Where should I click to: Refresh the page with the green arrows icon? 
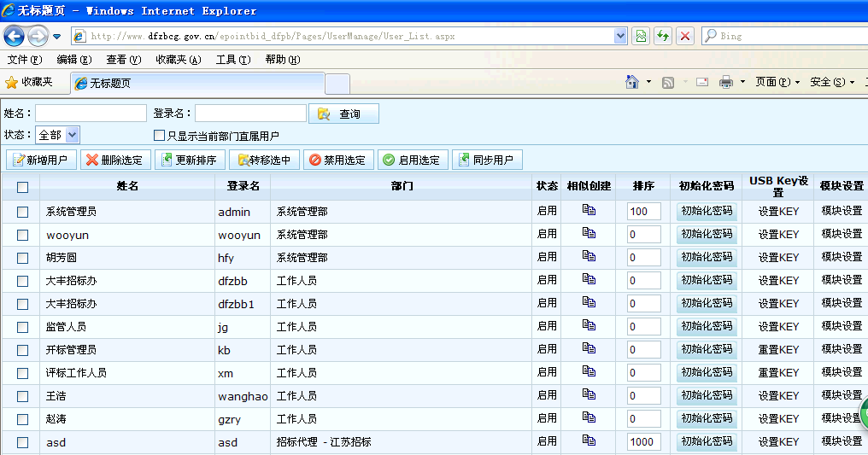pos(663,36)
